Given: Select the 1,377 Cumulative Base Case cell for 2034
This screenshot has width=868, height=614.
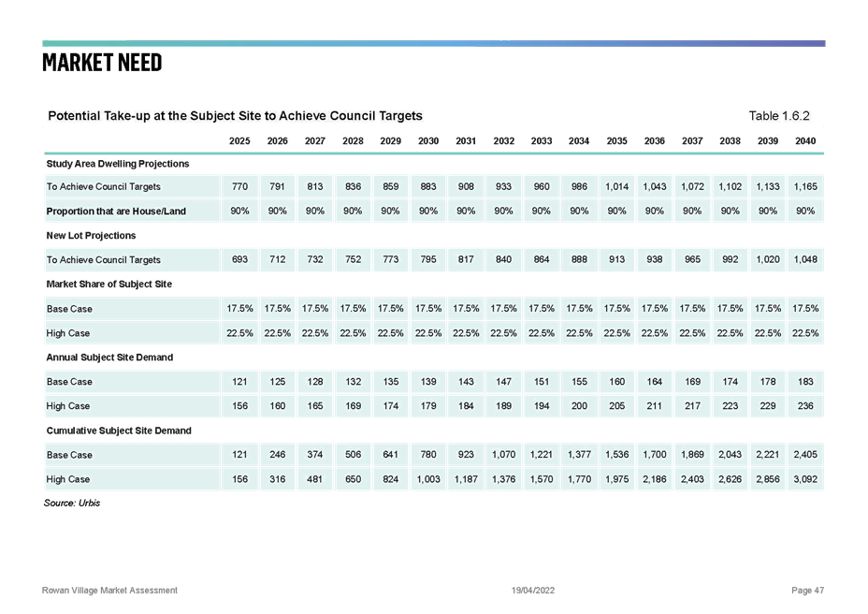Looking at the screenshot, I should pyautogui.click(x=579, y=454).
